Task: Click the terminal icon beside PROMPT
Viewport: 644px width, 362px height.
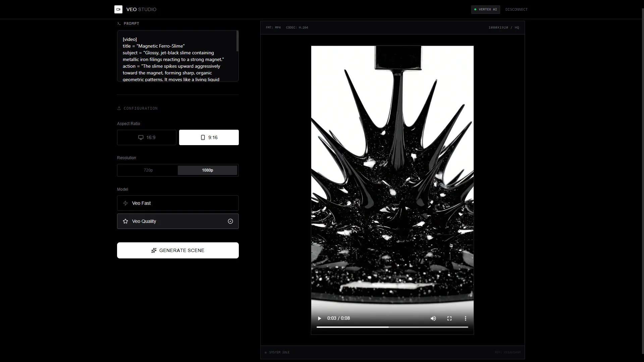Action: 119,23
